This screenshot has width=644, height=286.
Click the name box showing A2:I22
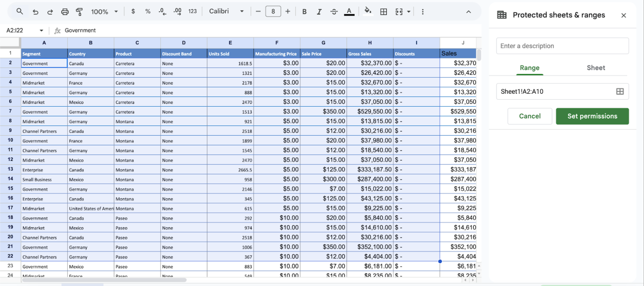point(21,30)
